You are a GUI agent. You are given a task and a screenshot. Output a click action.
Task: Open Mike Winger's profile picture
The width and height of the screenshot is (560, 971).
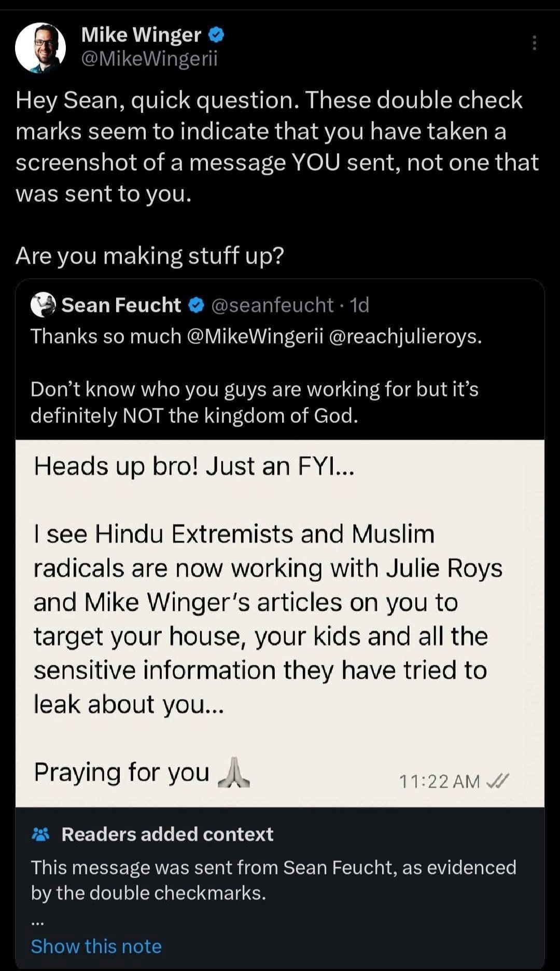tap(40, 48)
